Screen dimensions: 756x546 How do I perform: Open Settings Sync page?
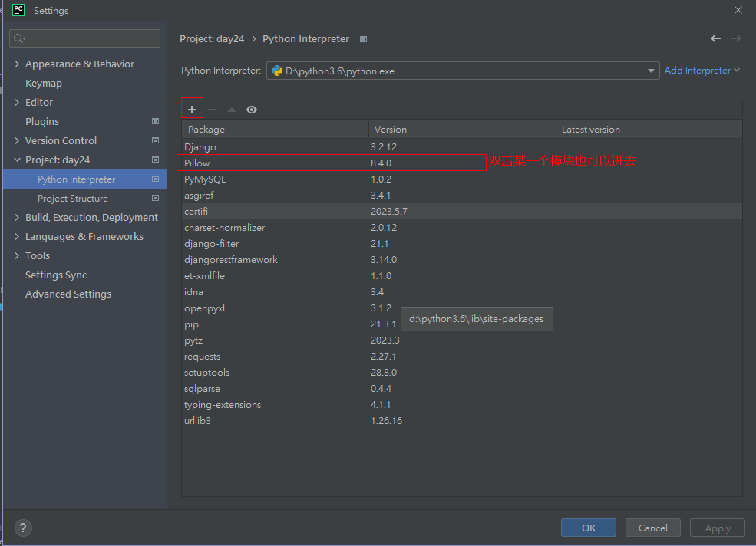[56, 275]
